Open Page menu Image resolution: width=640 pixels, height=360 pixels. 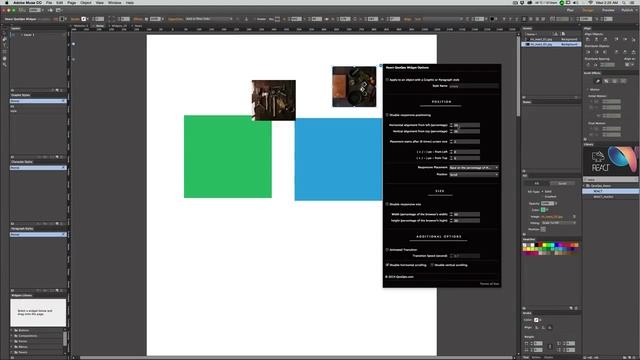click(x=71, y=2)
